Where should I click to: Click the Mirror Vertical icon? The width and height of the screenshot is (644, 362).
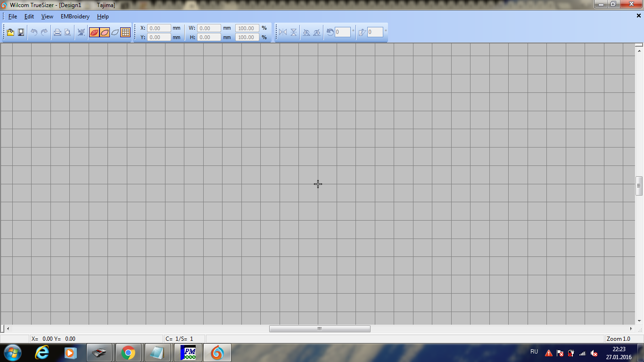(293, 33)
